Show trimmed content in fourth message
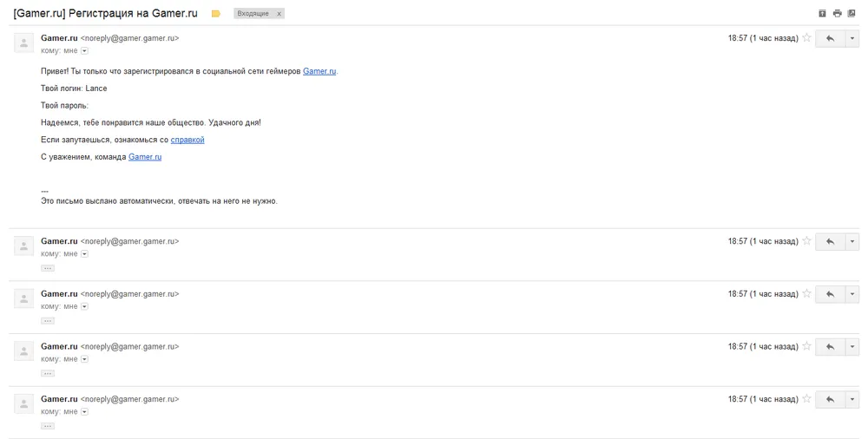The height and width of the screenshot is (439, 868). point(48,373)
